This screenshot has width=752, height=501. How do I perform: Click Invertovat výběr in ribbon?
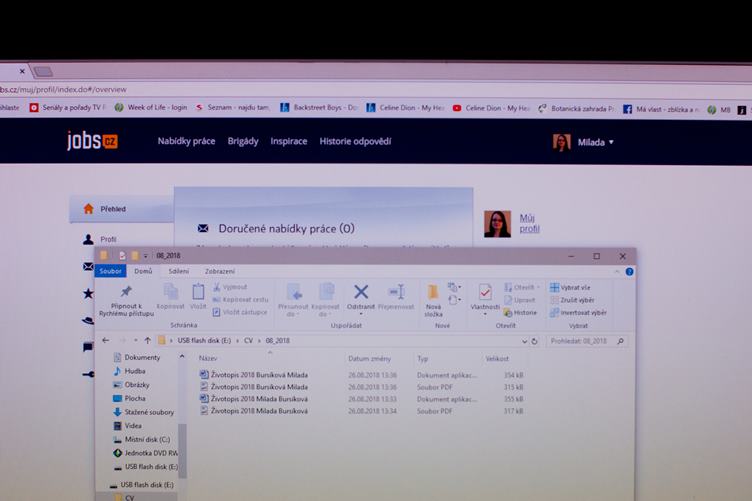point(578,313)
